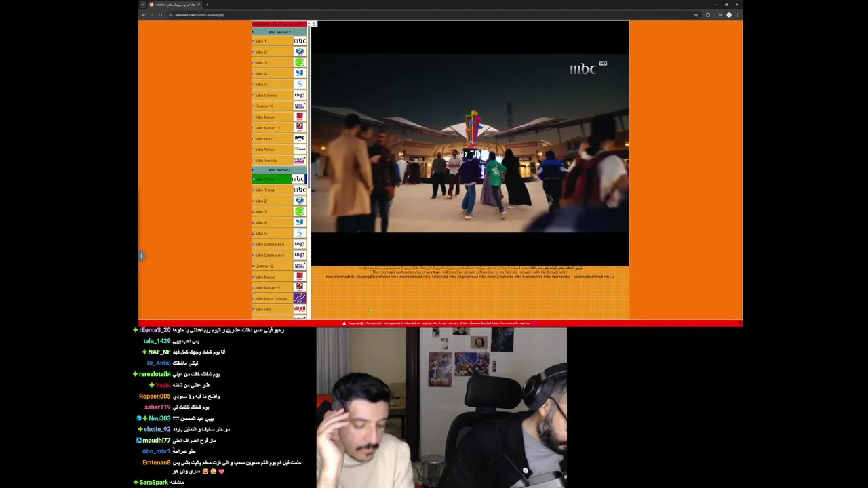Viewport: 868px width, 488px height.
Task: Click the MBC Maser logo in Server 1
Action: (x=299, y=117)
